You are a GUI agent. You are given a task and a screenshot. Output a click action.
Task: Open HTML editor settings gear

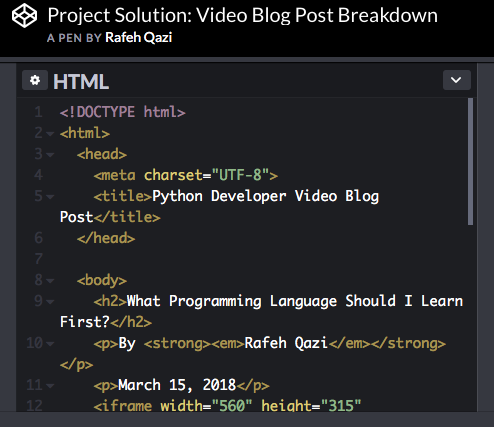35,80
